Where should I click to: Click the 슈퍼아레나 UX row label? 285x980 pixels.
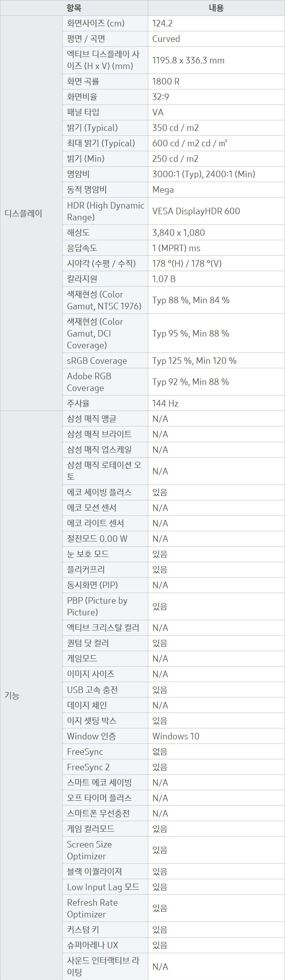92,945
